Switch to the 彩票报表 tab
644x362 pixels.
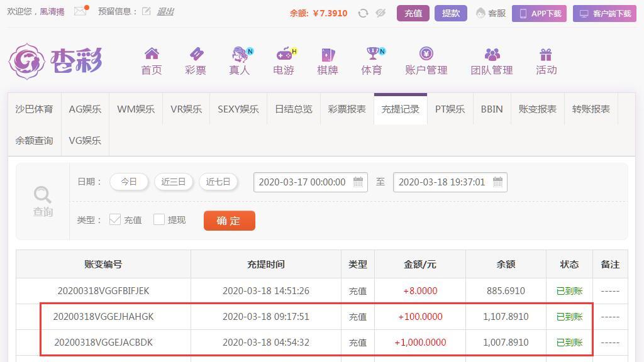(347, 109)
